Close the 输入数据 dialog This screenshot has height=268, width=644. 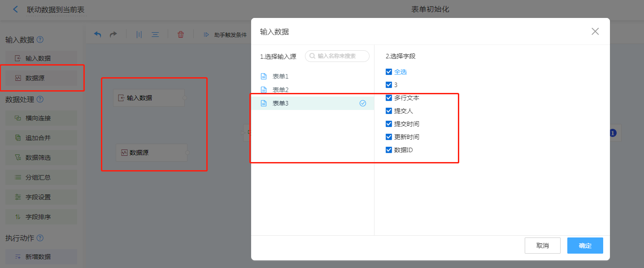click(595, 31)
